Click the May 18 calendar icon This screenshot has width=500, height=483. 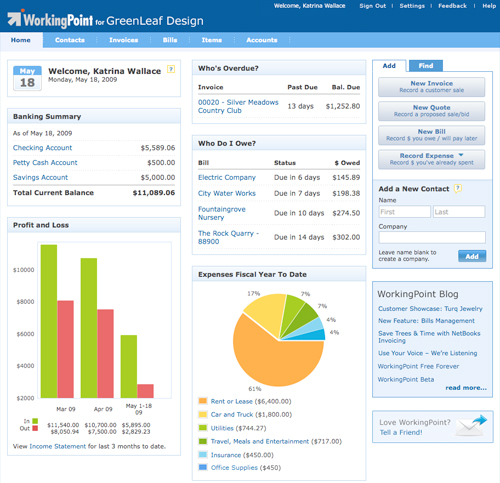(x=27, y=78)
